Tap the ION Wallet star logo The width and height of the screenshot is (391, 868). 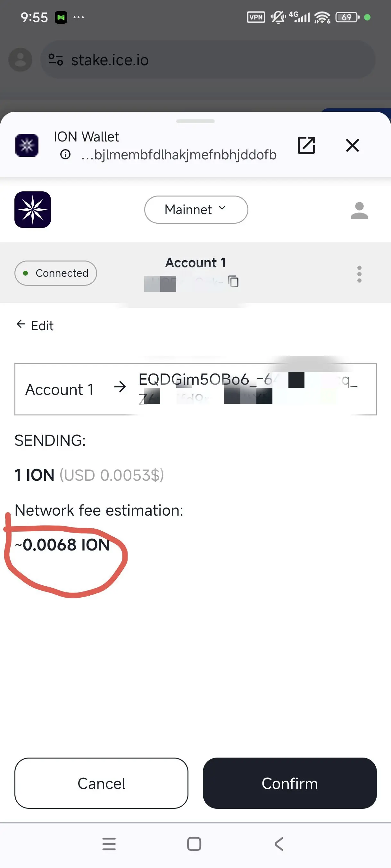point(33,210)
